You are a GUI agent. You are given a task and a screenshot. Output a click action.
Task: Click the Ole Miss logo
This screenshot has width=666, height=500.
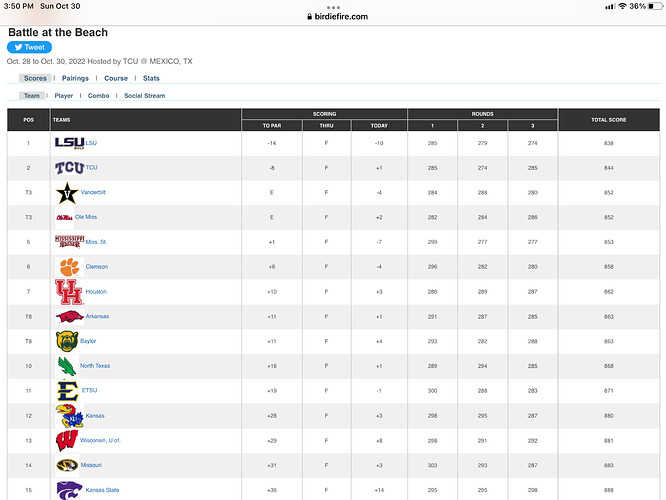[65, 218]
